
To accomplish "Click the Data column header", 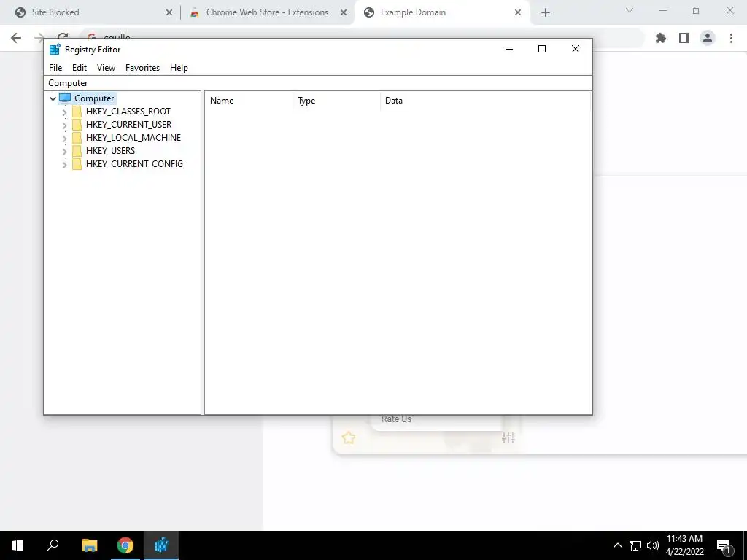I will pos(485,101).
